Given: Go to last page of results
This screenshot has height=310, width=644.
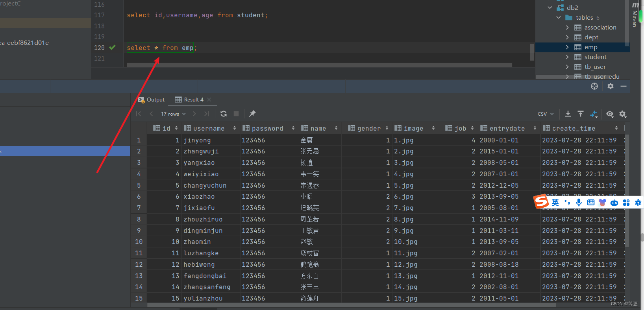Looking at the screenshot, I should point(207,114).
